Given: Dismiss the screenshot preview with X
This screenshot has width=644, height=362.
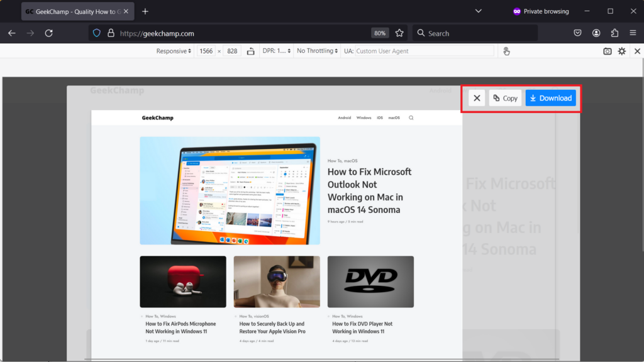Looking at the screenshot, I should point(477,98).
